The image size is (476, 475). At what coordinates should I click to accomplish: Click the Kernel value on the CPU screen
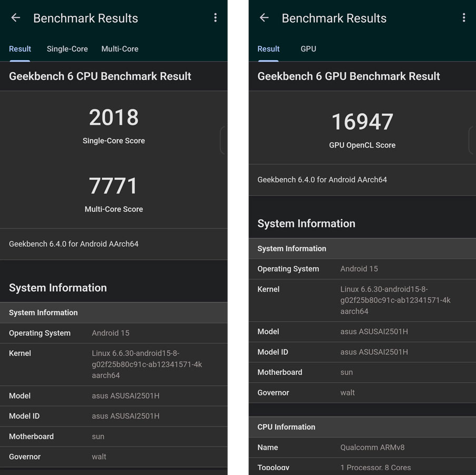pyautogui.click(x=147, y=364)
